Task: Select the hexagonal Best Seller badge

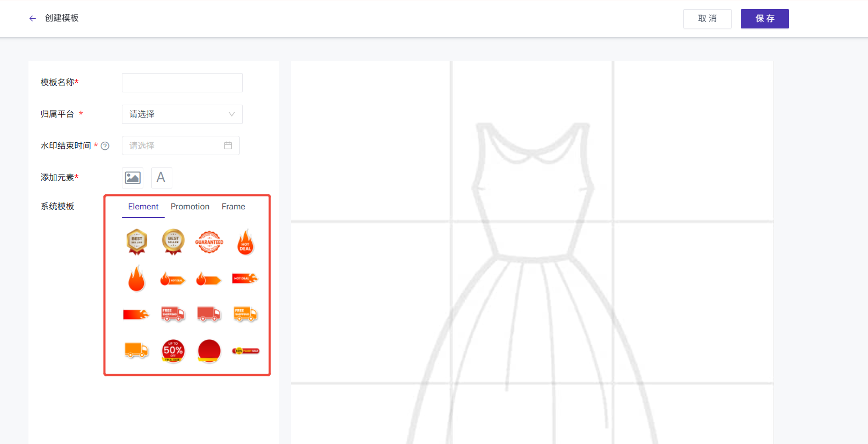Action: point(137,242)
